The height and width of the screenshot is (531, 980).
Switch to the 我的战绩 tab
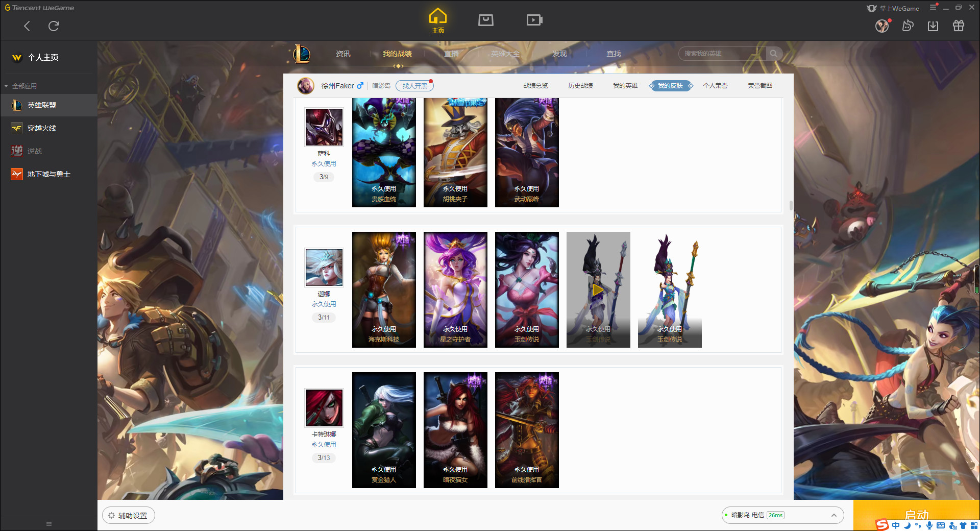coord(397,54)
